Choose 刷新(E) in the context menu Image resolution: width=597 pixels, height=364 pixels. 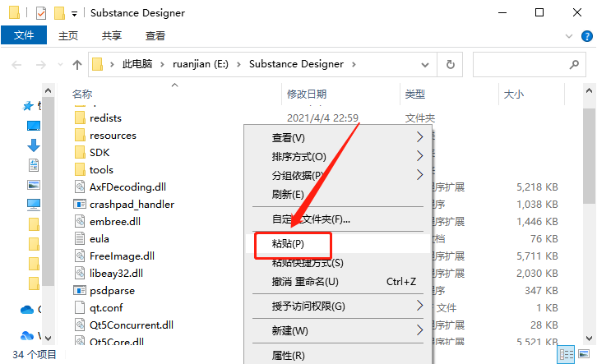pyautogui.click(x=338, y=195)
